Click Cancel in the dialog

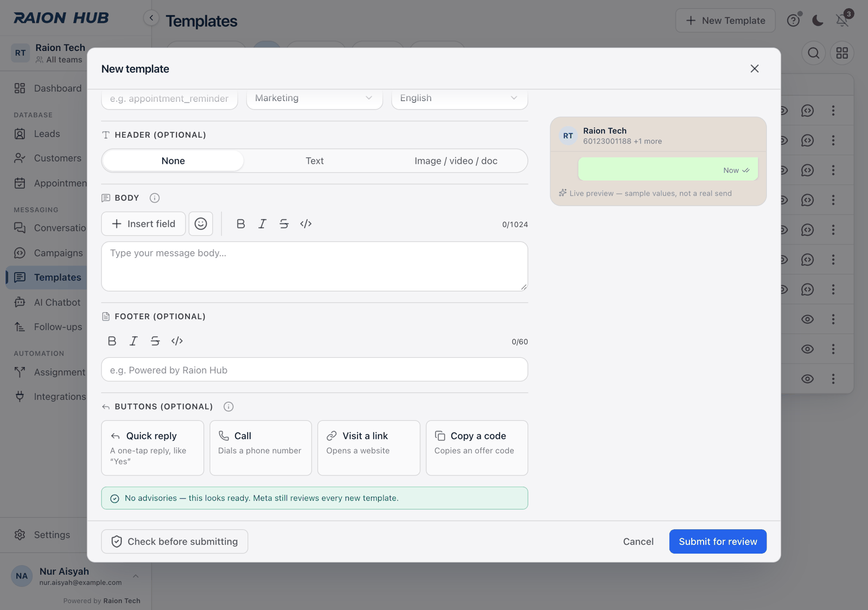point(638,542)
